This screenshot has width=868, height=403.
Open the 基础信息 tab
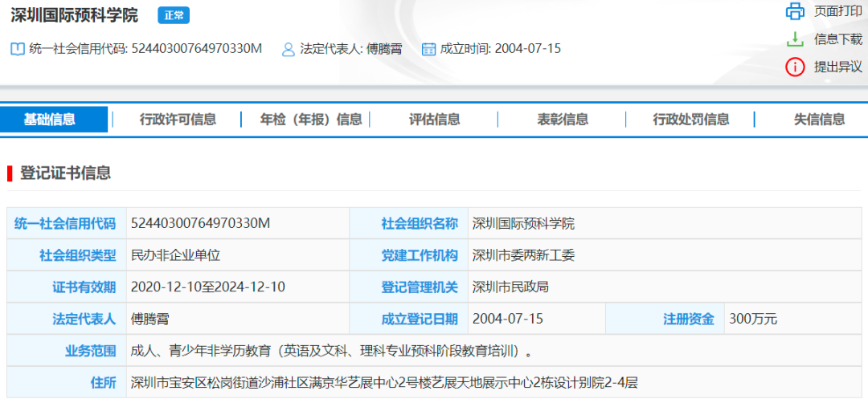tap(50, 120)
